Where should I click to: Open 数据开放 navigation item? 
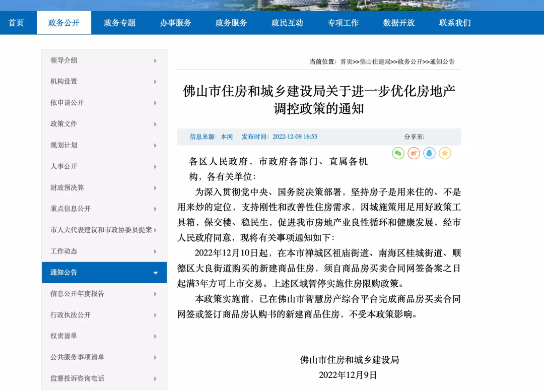pos(399,23)
